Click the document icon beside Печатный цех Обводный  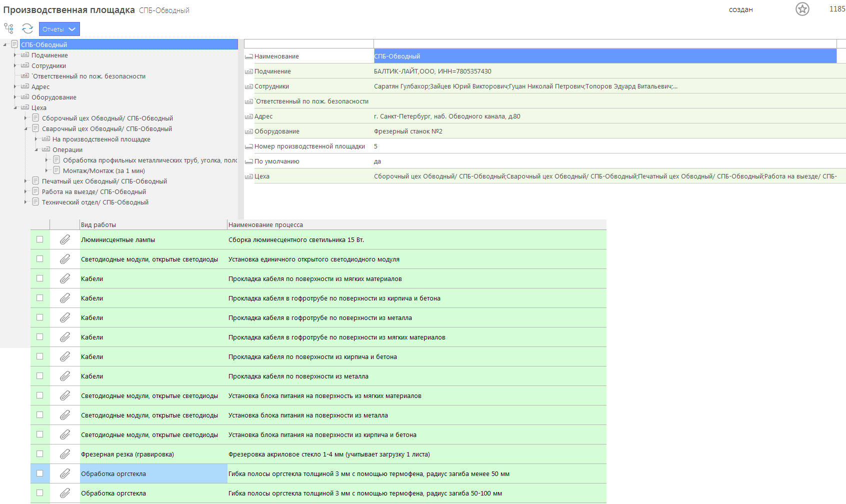pyautogui.click(x=35, y=181)
